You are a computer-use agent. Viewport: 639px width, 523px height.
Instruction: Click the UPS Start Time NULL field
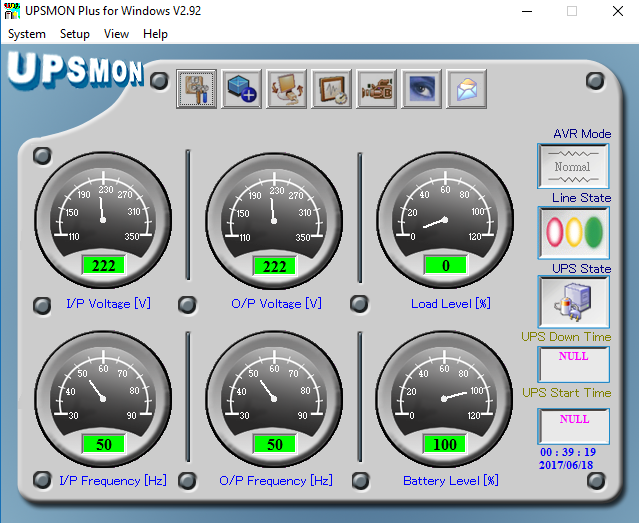[x=573, y=426]
